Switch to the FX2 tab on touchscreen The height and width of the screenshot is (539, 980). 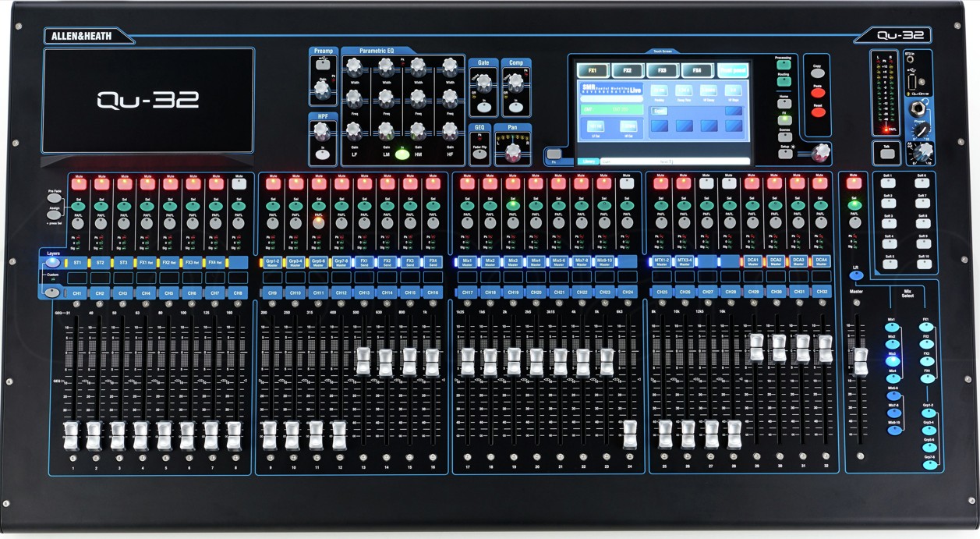tap(626, 71)
